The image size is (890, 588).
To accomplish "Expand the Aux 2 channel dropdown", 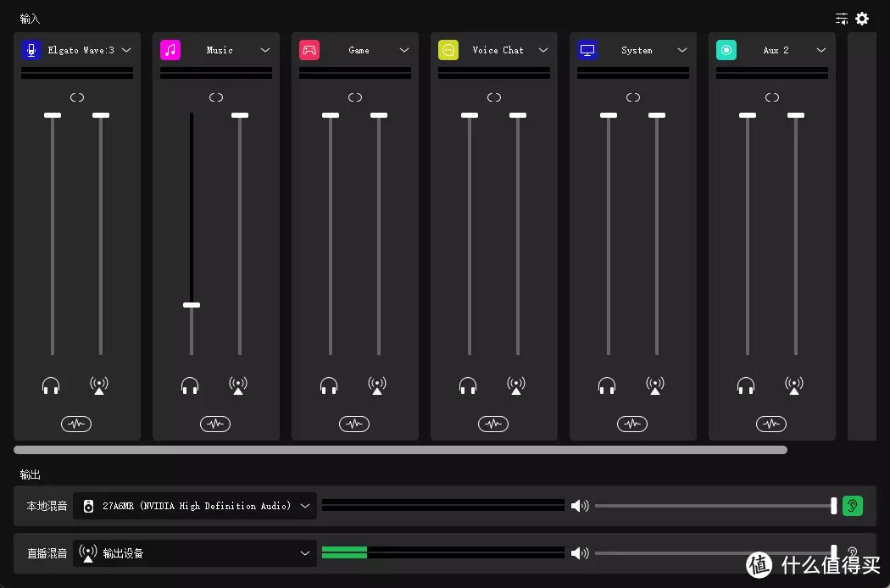I will click(822, 50).
